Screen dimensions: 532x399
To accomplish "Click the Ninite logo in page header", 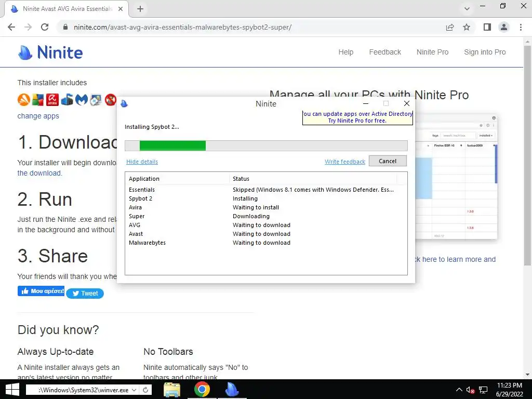I will 50,52.
